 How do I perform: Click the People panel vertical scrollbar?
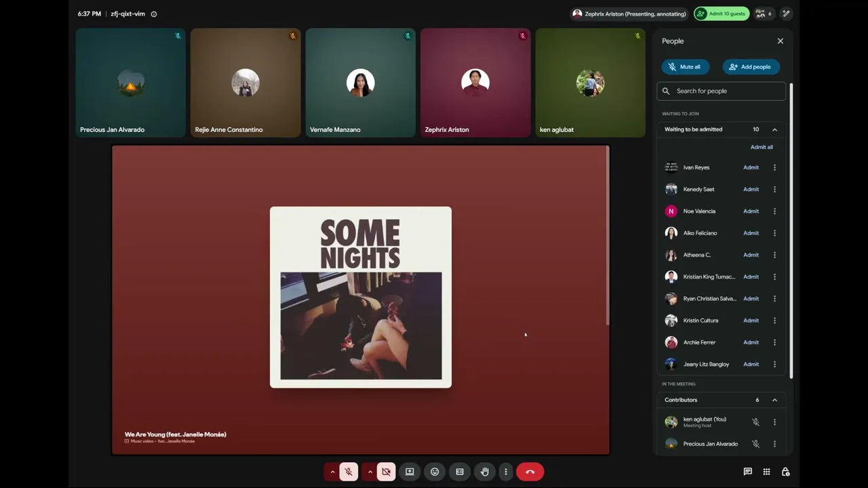[791, 230]
